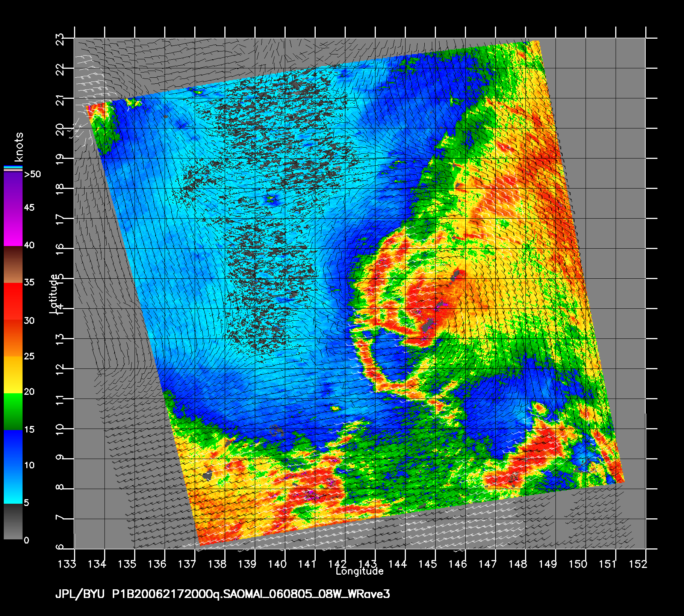The width and height of the screenshot is (684, 616).
Task: Click the latitude tick label '23'
Action: (x=60, y=39)
